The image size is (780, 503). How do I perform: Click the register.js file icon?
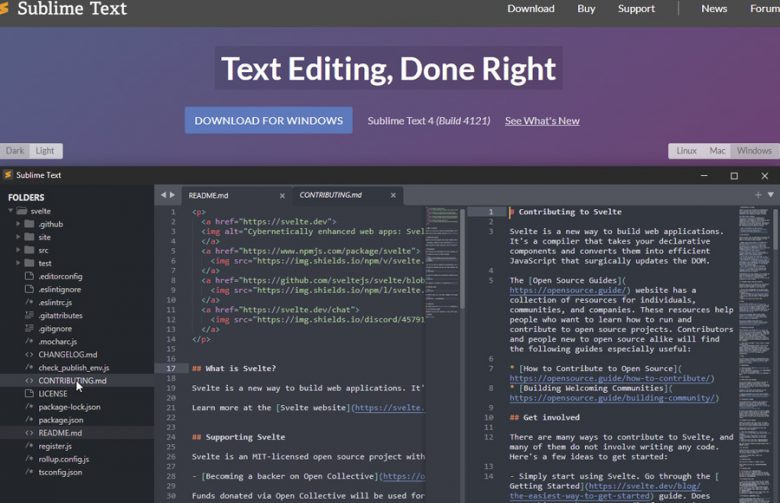pos(29,446)
